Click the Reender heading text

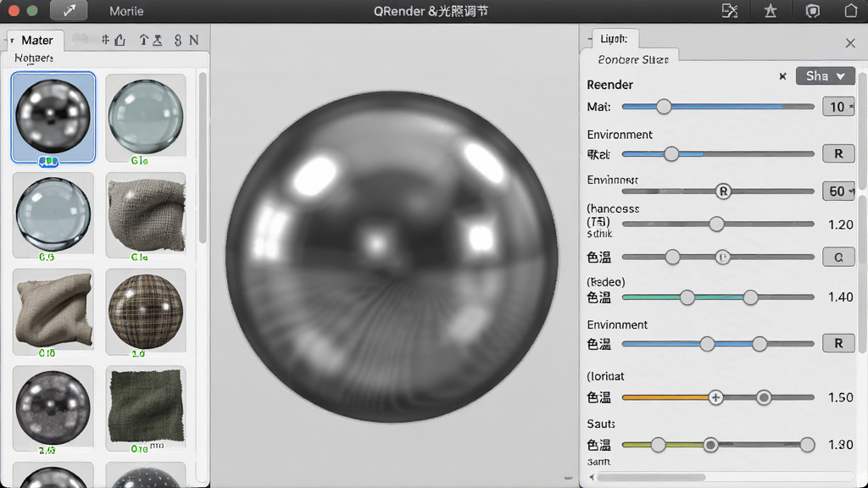(x=609, y=85)
